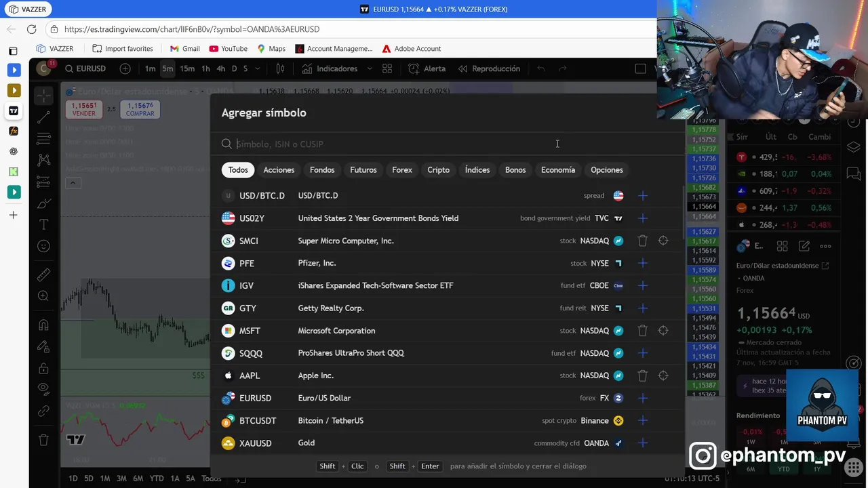Filter results by Bonos

tap(515, 170)
